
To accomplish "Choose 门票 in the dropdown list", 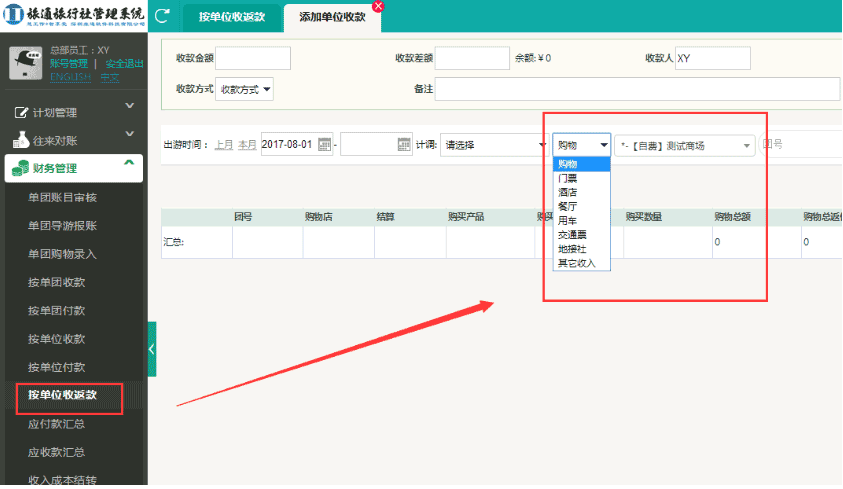I will [x=581, y=178].
